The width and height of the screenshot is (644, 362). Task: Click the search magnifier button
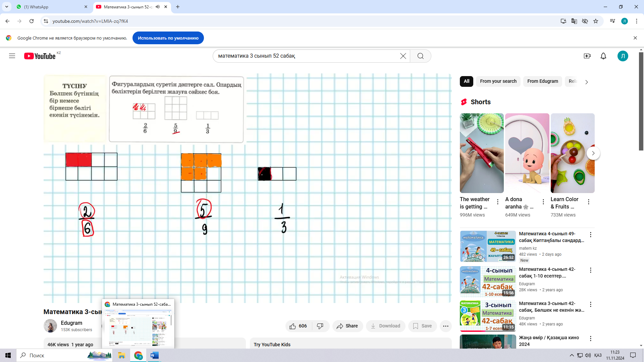[420, 56]
